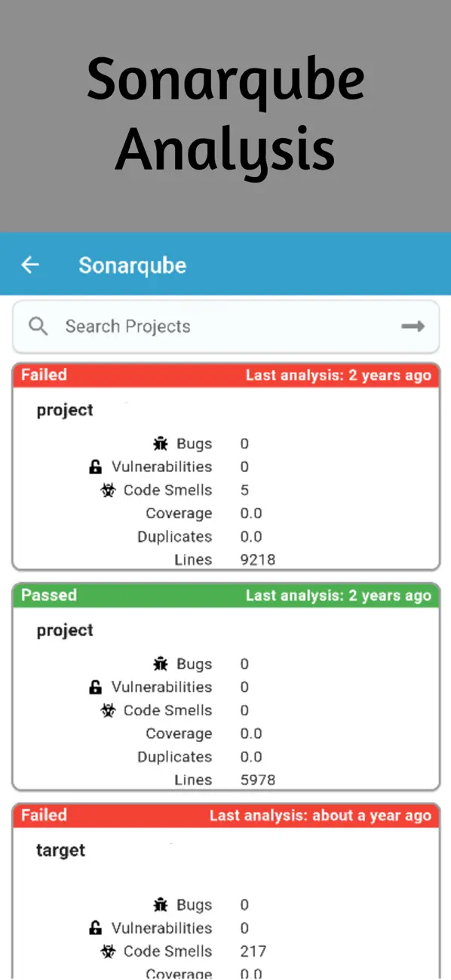Tap the arrow icon to submit the search
The height and width of the screenshot is (980, 451).
412,326
